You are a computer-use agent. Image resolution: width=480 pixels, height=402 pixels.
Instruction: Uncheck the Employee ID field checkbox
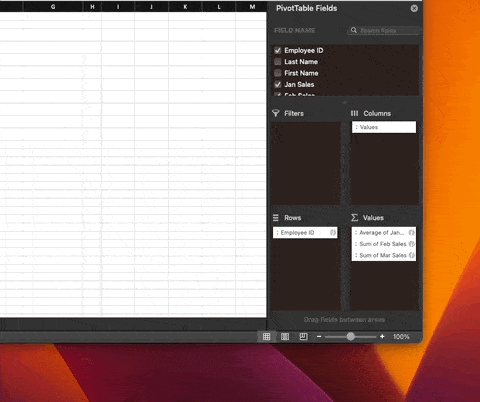[x=277, y=50]
